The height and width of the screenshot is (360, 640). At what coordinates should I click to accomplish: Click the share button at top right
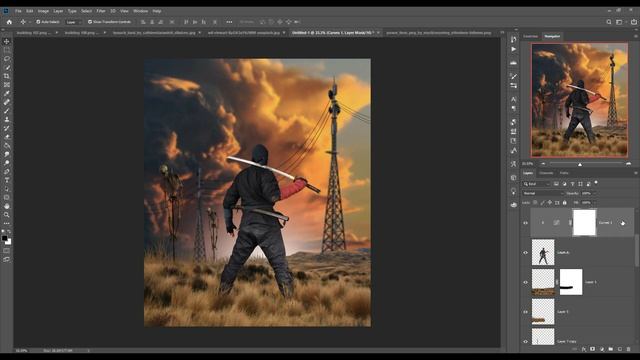click(x=633, y=22)
